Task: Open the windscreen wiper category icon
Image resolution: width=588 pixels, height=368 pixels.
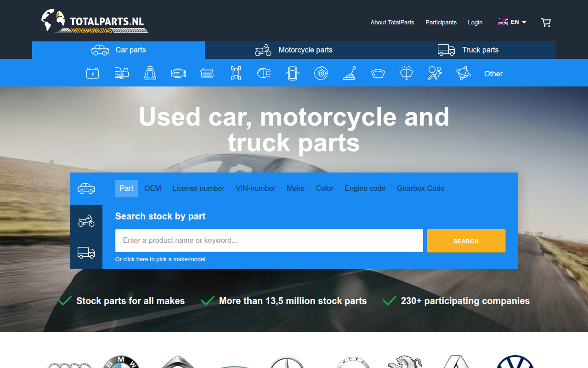Action: [x=407, y=73]
